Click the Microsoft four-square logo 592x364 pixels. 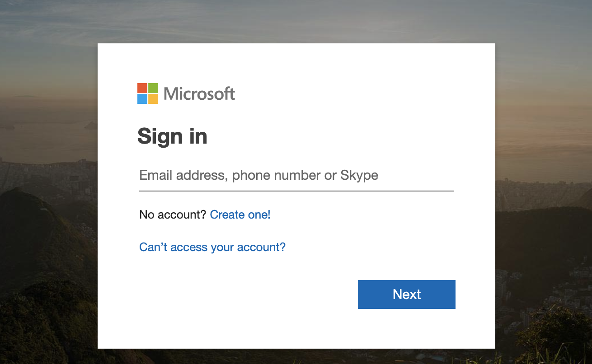[x=148, y=93]
